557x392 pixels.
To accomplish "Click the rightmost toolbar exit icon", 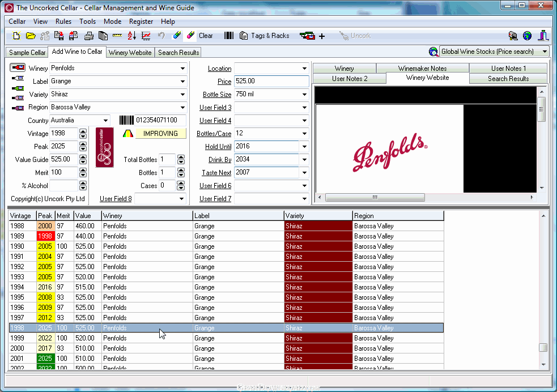I will 543,36.
